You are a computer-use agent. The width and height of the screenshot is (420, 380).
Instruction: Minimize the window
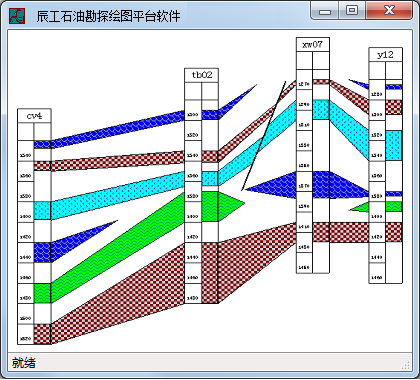(x=325, y=10)
